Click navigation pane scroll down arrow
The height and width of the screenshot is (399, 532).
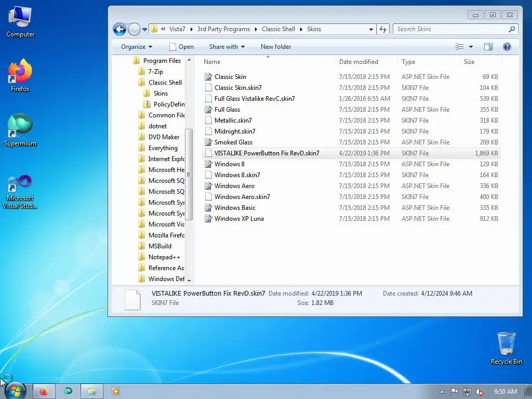pos(189,281)
